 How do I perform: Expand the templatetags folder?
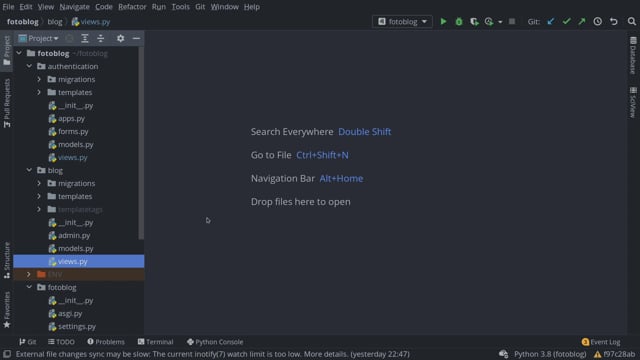tap(39, 209)
